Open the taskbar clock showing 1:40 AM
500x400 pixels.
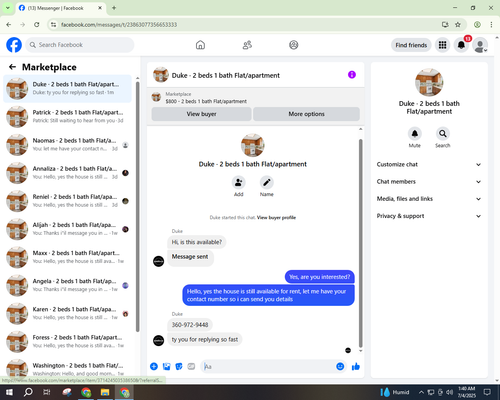click(466, 392)
